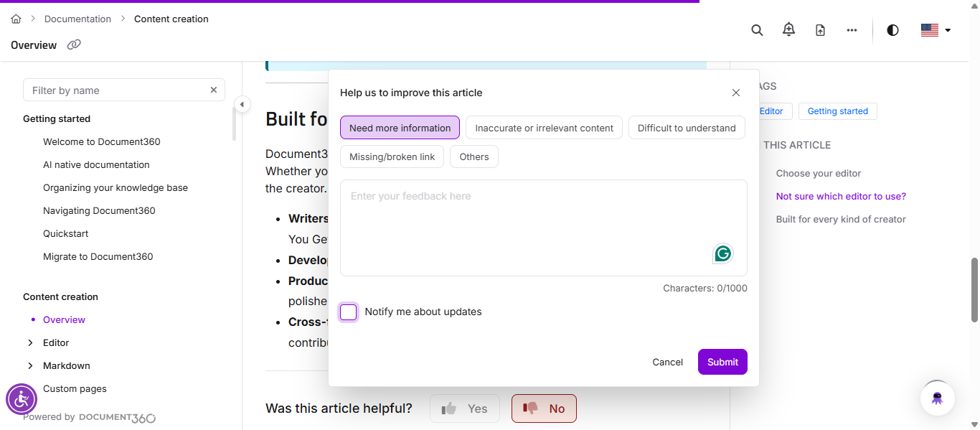Click Powered by Document360 logo

click(117, 417)
